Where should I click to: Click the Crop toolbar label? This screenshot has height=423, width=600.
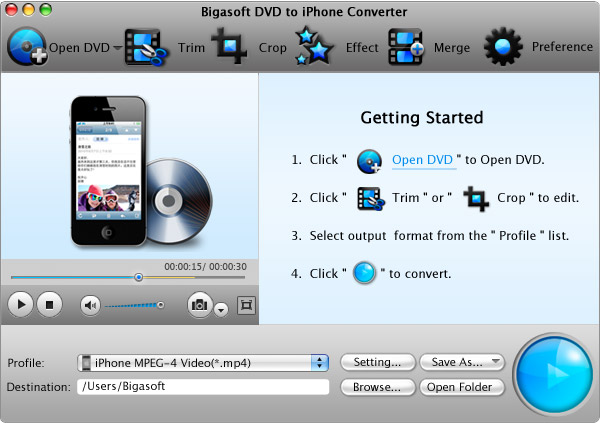coord(272,47)
